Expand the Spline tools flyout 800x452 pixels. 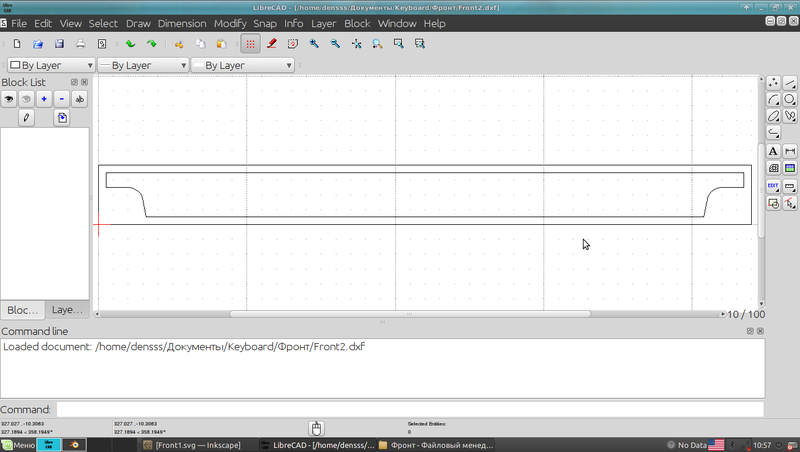[x=790, y=116]
